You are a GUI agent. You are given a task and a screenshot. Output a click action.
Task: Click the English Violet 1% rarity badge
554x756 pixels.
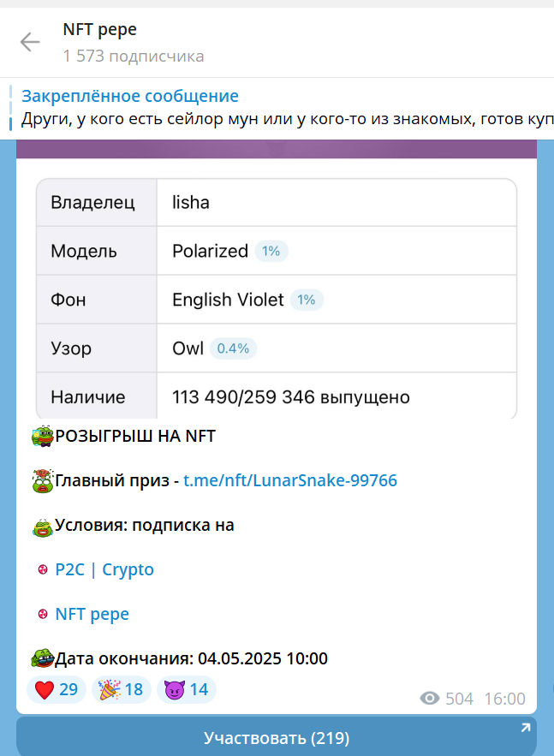306,300
